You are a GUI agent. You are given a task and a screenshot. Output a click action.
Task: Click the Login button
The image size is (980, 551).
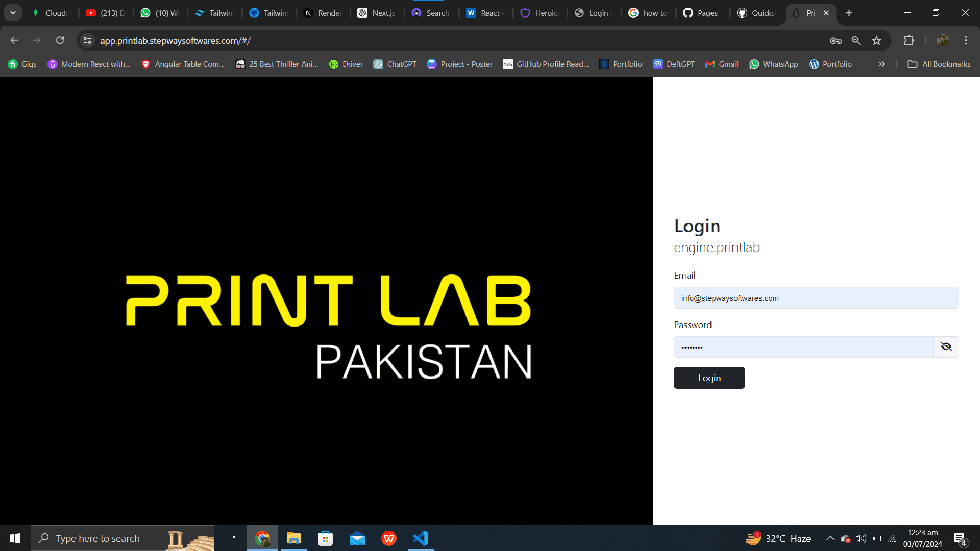[x=709, y=378]
